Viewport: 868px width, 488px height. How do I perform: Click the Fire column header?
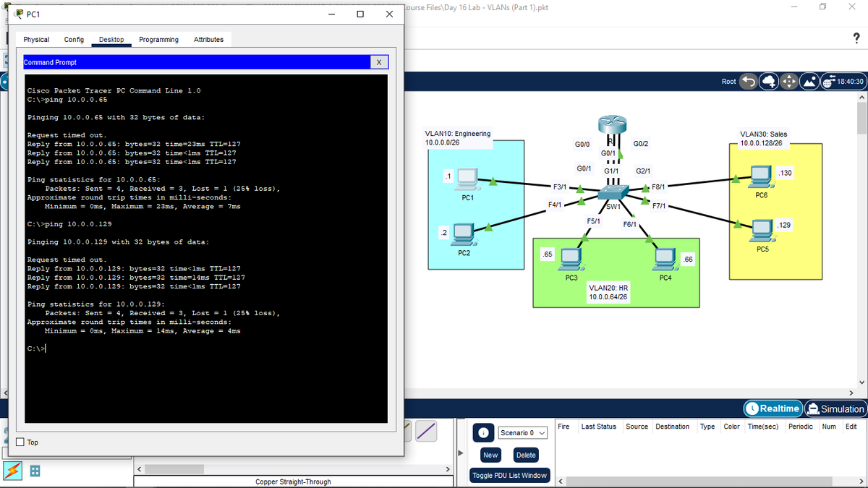(x=564, y=427)
